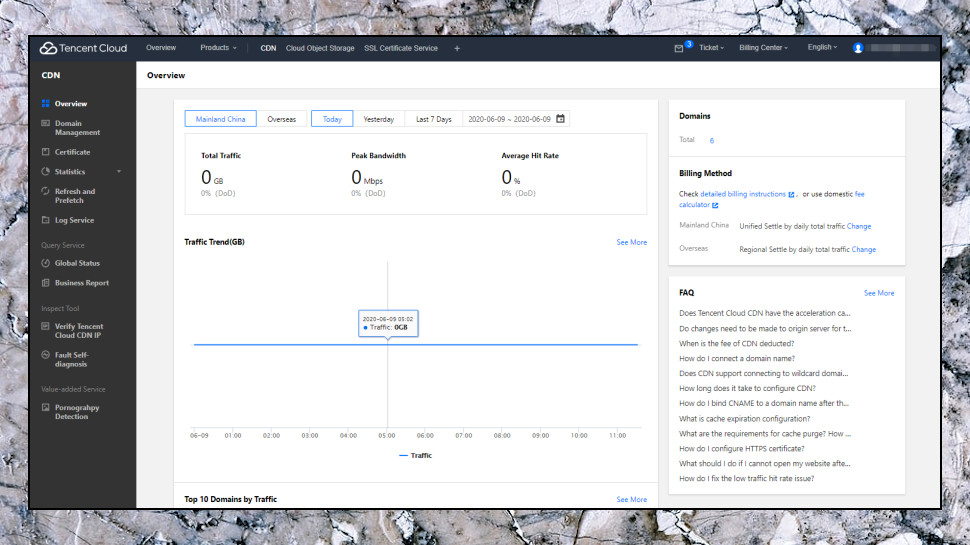Click the Log Service sidebar icon
Image resolution: width=970 pixels, height=545 pixels.
(45, 220)
